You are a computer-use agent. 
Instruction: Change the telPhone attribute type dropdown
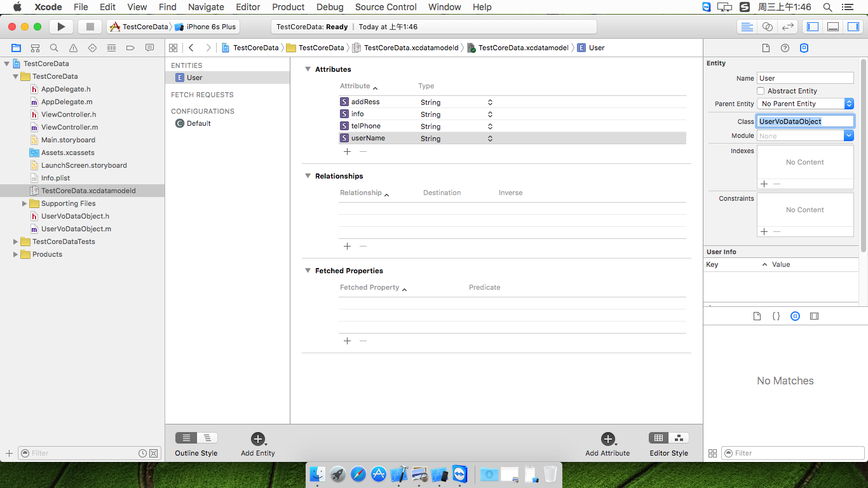pyautogui.click(x=490, y=126)
